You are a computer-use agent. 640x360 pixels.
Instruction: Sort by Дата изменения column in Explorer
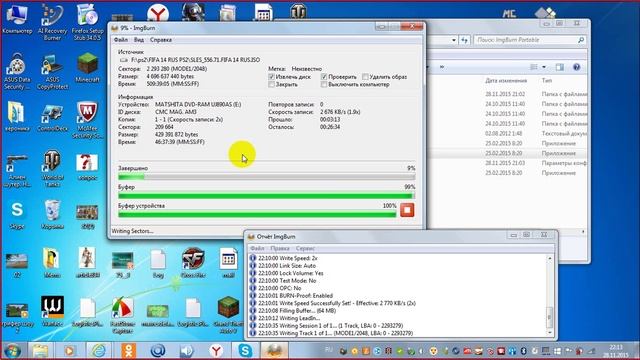coord(506,80)
